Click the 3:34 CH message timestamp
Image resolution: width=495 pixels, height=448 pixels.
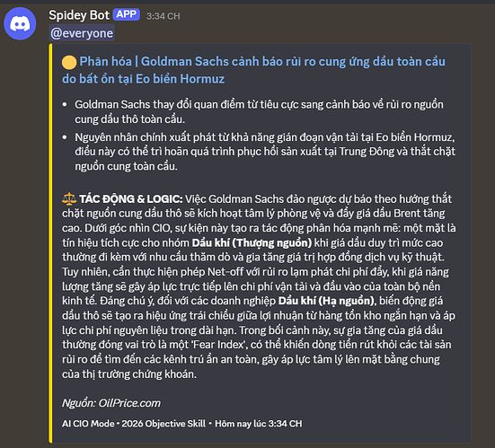click(163, 16)
